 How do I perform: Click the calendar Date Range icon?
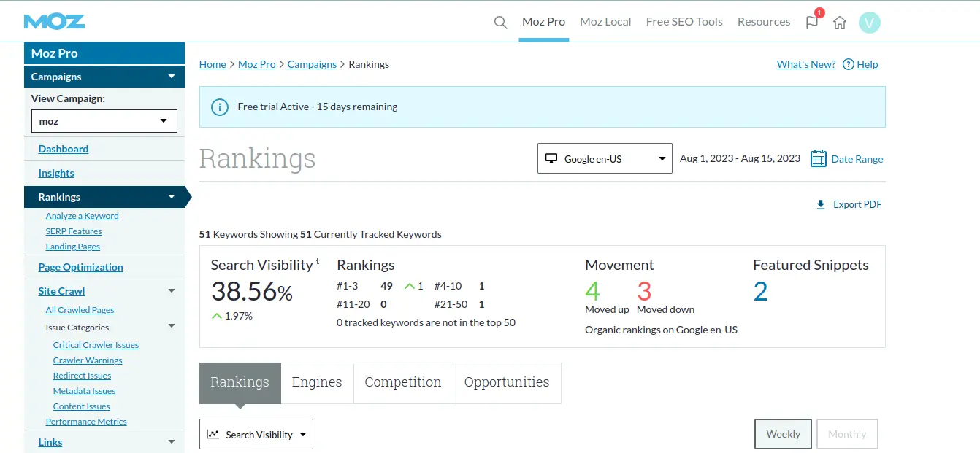click(x=819, y=158)
